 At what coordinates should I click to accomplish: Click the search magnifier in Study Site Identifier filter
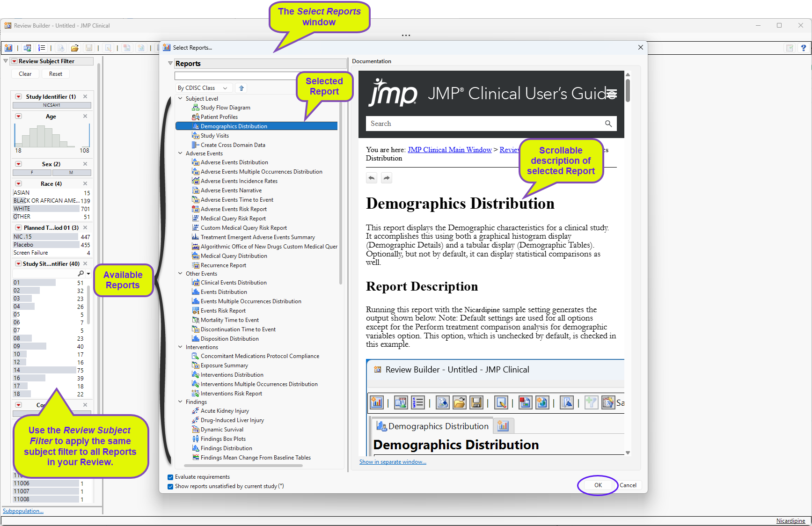tap(81, 273)
